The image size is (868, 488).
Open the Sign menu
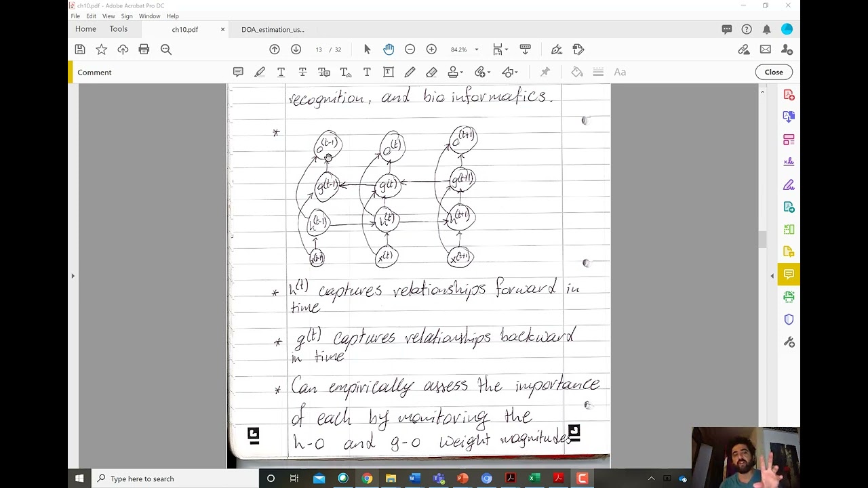point(127,16)
